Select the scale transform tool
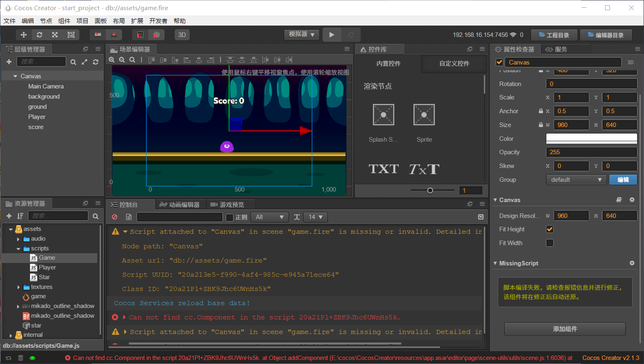 [x=55, y=35]
